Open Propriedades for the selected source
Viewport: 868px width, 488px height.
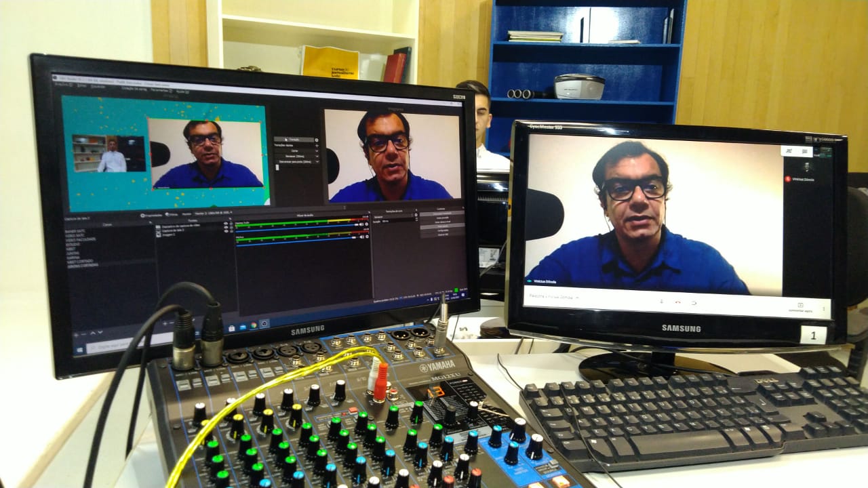(x=152, y=216)
